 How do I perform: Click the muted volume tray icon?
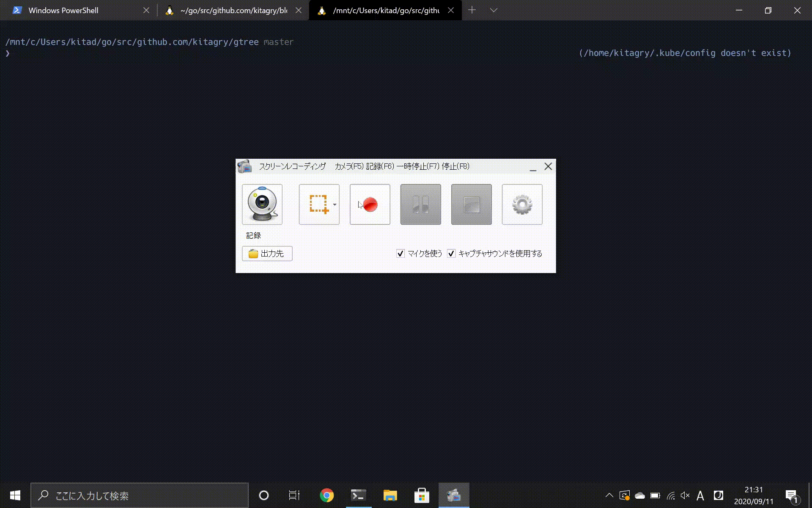685,495
